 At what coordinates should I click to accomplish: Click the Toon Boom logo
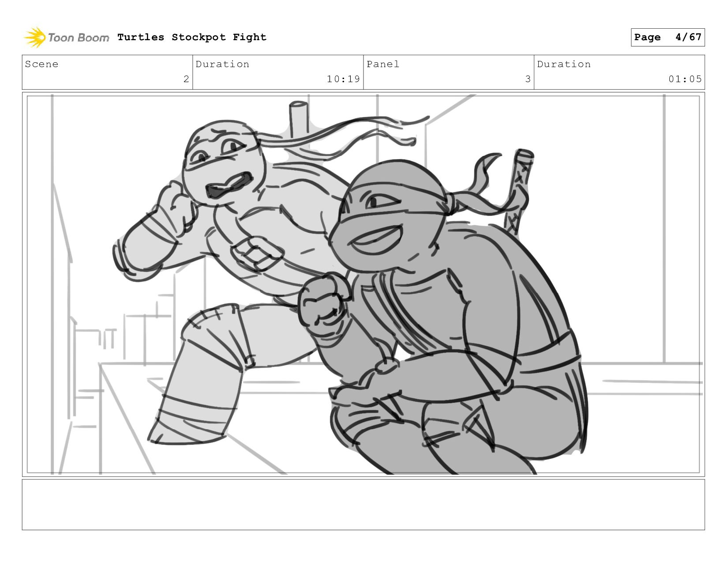tap(66, 38)
